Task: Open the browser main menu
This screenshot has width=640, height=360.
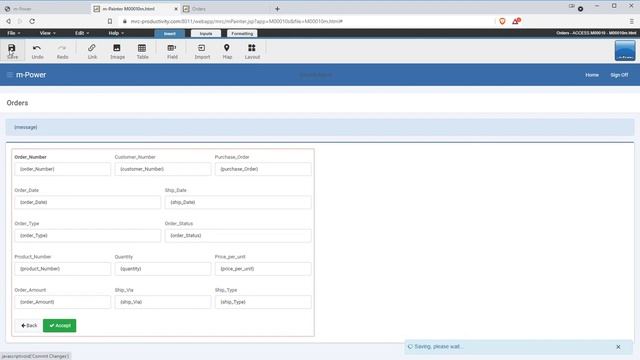Action: tap(631, 21)
